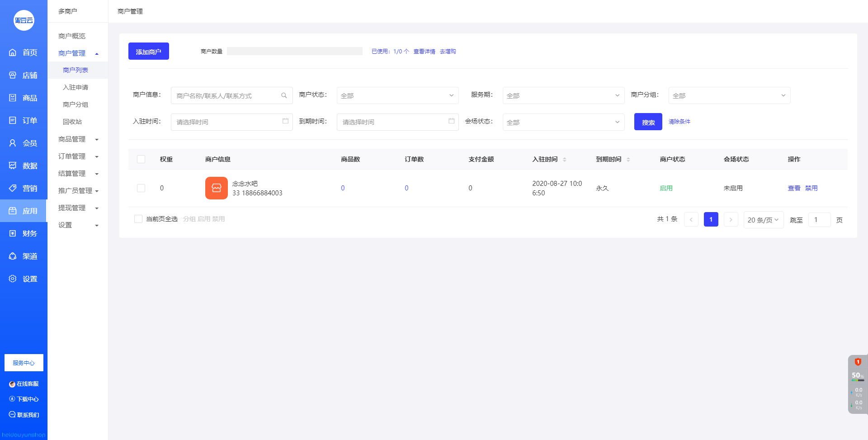Click the orange merchant shop thumbnail

tap(216, 188)
